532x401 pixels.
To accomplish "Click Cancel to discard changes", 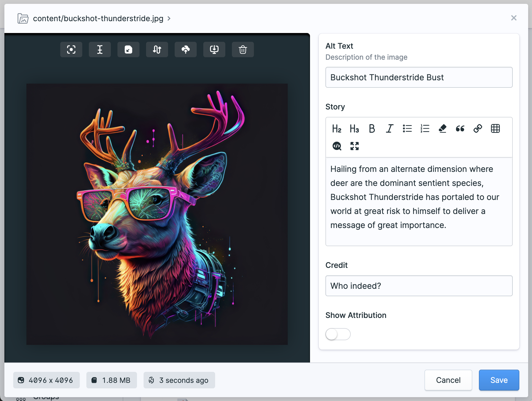I will click(448, 380).
